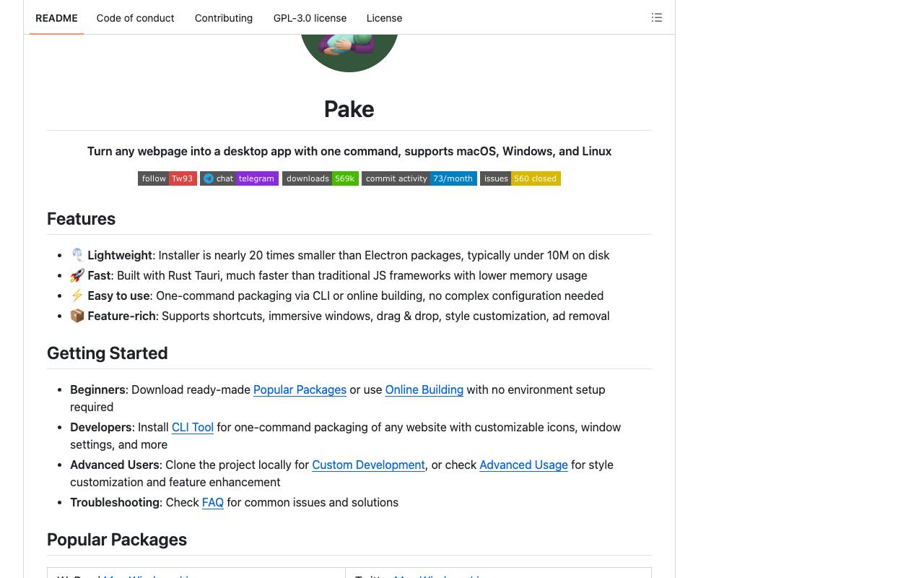Open the issues 560 closed badge

tap(520, 178)
